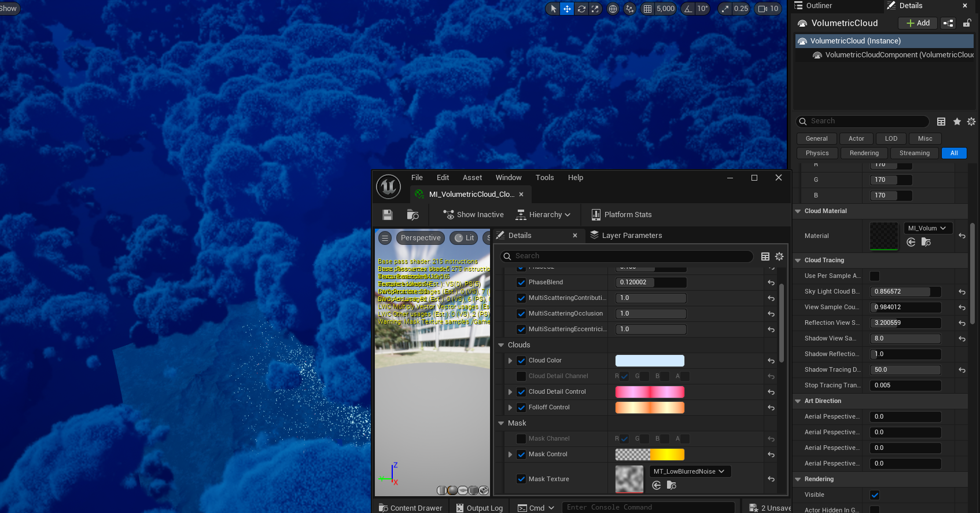Open the MI_Volum material asset dropdown
Image resolution: width=980 pixels, height=513 pixels.
pyautogui.click(x=927, y=228)
